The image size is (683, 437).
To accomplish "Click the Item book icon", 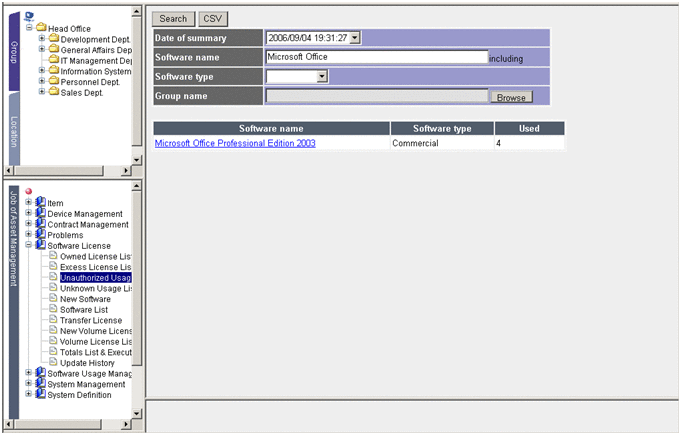I will coord(41,202).
